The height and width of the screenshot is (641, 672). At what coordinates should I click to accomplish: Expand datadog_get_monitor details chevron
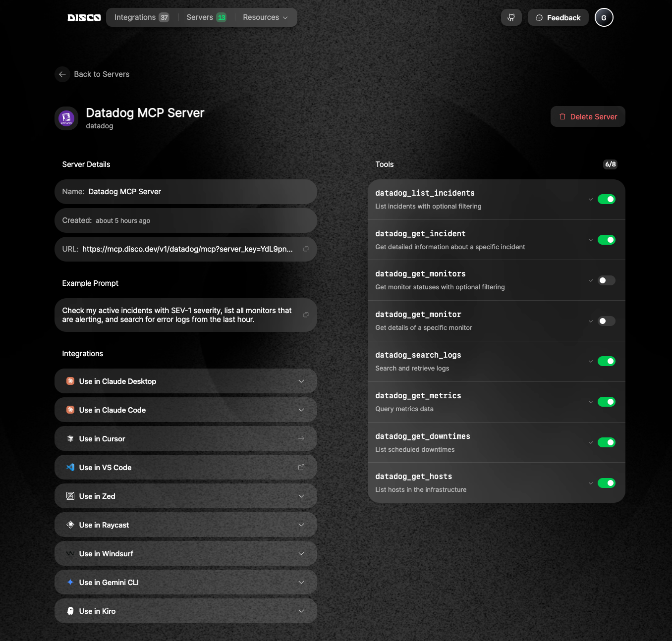(x=591, y=321)
